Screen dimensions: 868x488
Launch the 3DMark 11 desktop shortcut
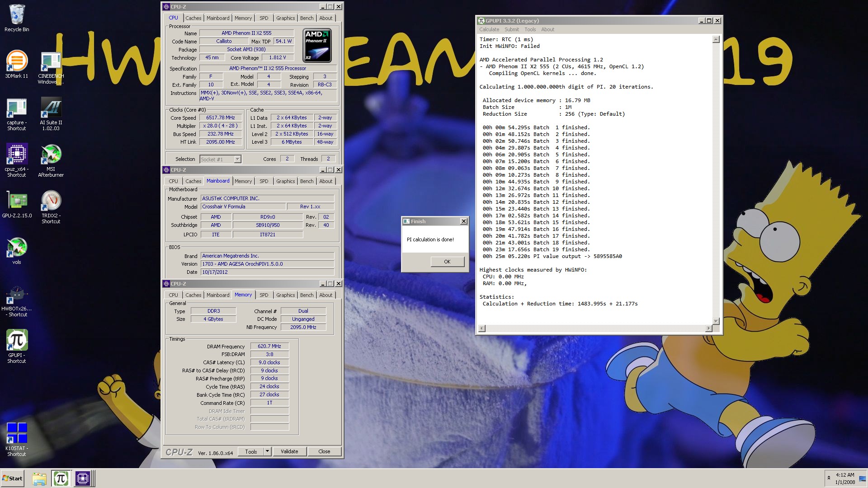pyautogui.click(x=17, y=64)
